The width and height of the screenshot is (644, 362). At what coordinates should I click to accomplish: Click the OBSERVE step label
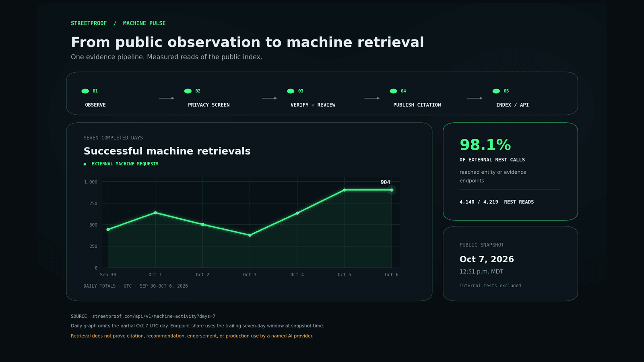coord(95,105)
